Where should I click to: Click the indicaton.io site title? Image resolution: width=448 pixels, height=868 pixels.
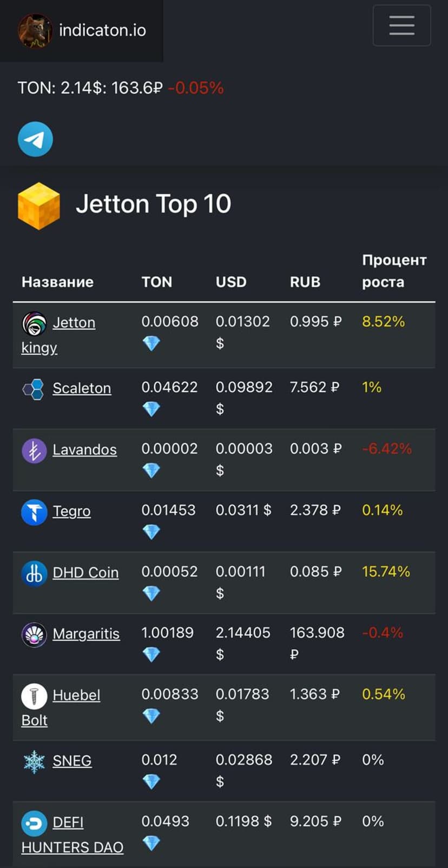click(x=102, y=30)
